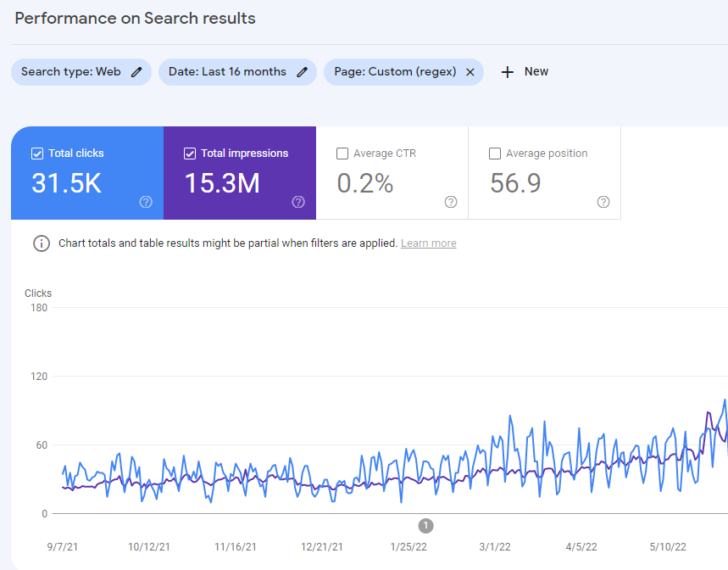Uncheck the Total impressions checkbox

click(190, 154)
